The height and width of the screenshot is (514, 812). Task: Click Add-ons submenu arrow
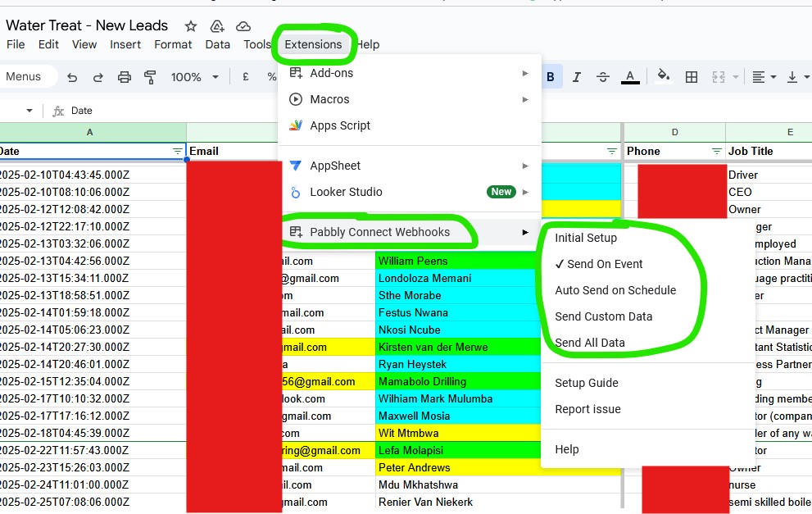click(525, 73)
